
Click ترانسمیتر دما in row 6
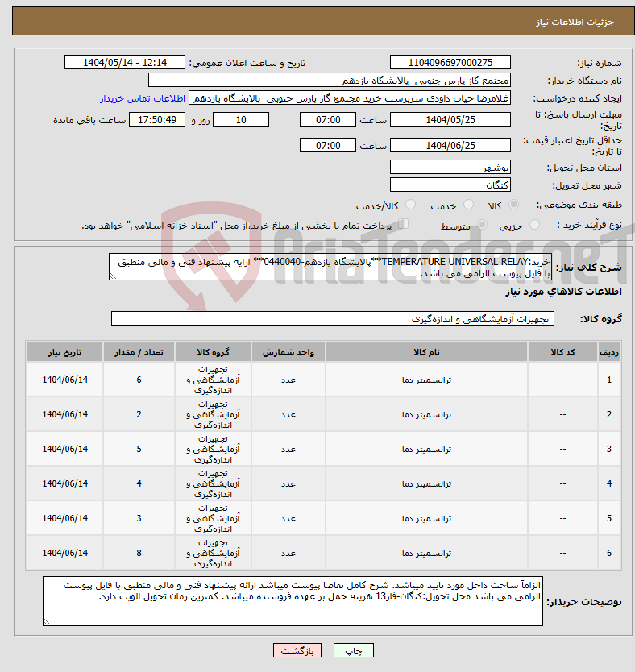click(426, 554)
